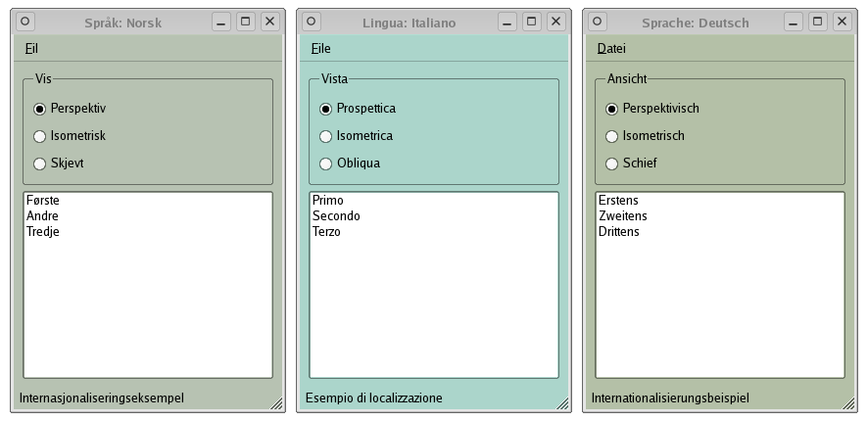Open the Datei menu in Deutsch window
This screenshot has height=421, width=868.
[611, 48]
